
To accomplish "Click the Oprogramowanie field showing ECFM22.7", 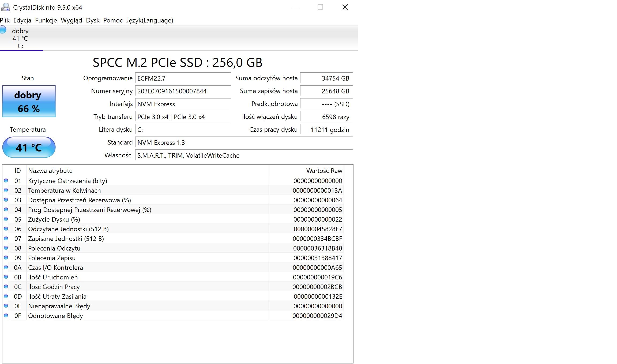I will tap(183, 78).
